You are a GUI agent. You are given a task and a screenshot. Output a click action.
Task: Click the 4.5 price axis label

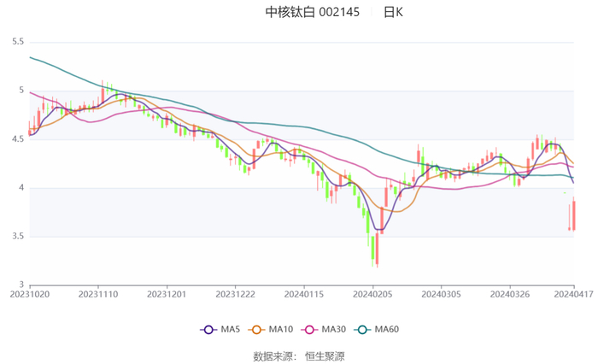[18, 139]
